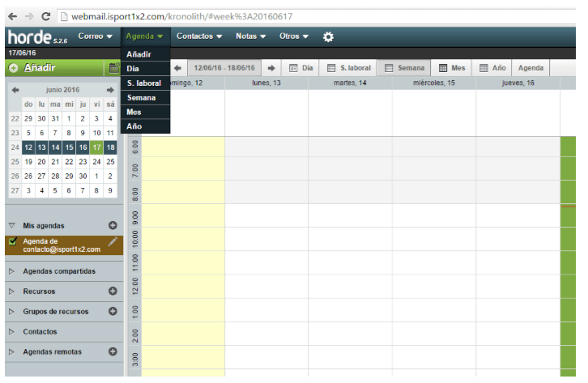Click the plus icon beside Mis agendas
588x383 pixels.
pyautogui.click(x=113, y=226)
